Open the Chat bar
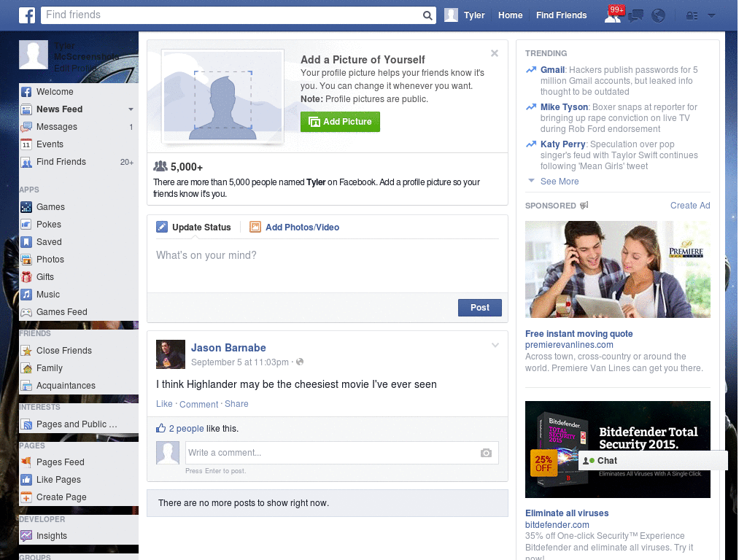 coord(653,461)
